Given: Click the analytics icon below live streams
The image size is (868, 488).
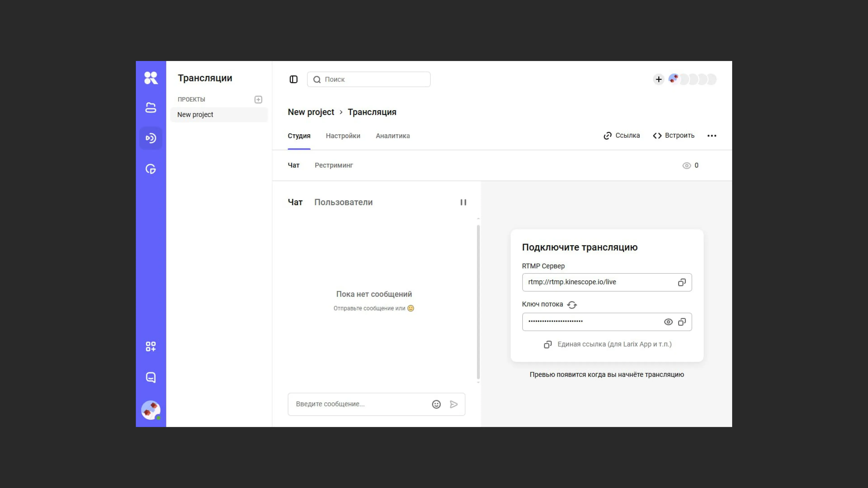Looking at the screenshot, I should 151,169.
